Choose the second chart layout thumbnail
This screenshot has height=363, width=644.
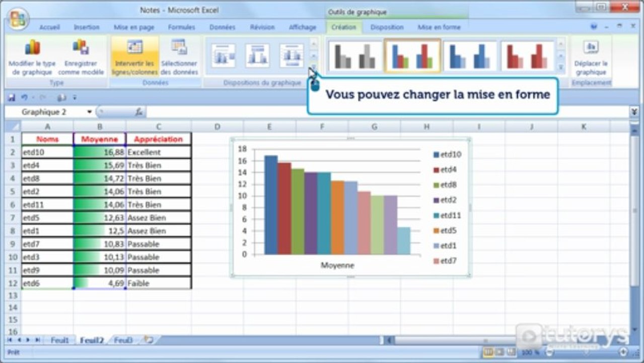(257, 55)
